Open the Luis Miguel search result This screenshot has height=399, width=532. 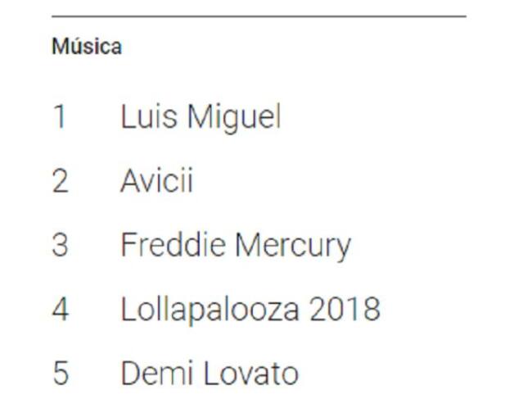coord(201,117)
